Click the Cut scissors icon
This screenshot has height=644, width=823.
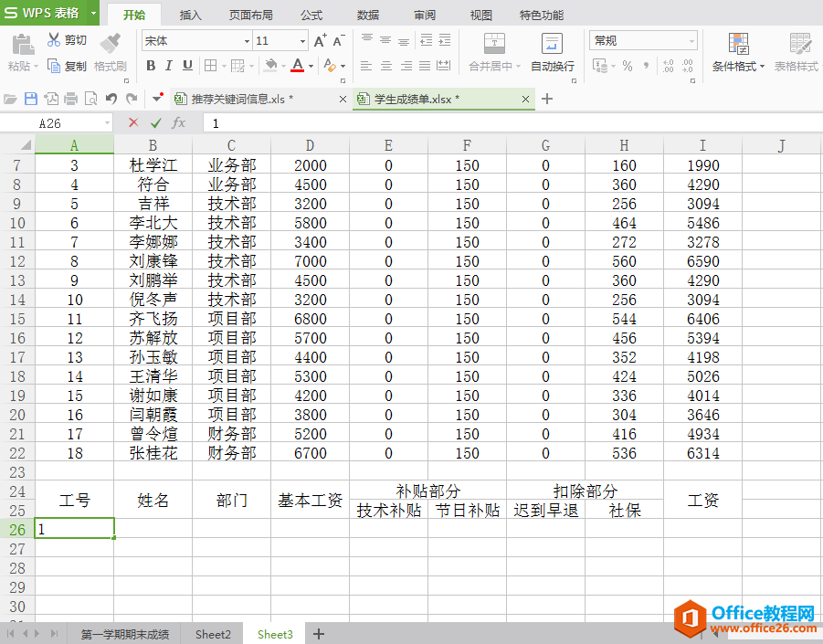54,40
